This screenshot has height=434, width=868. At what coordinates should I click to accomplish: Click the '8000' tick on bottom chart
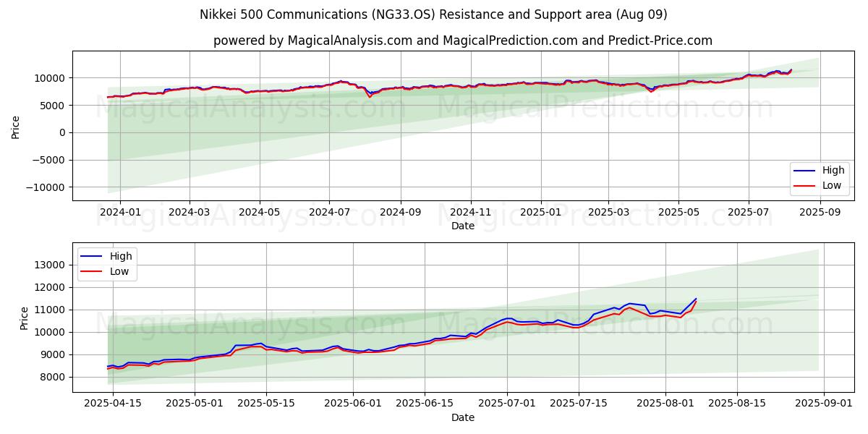54,378
